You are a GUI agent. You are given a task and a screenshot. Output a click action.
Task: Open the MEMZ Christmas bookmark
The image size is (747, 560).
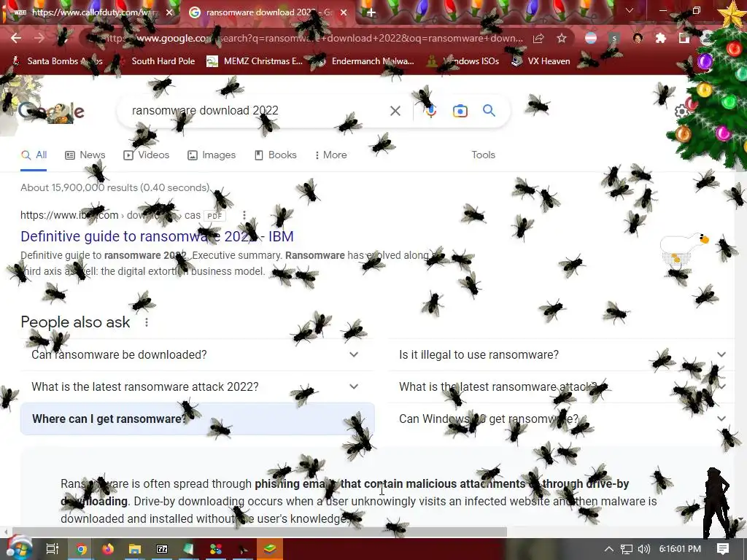pos(255,61)
